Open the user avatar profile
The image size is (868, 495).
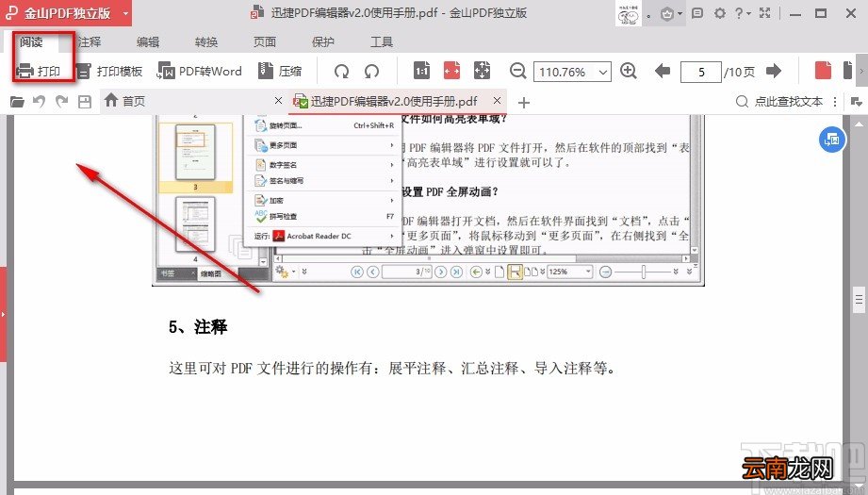[628, 13]
